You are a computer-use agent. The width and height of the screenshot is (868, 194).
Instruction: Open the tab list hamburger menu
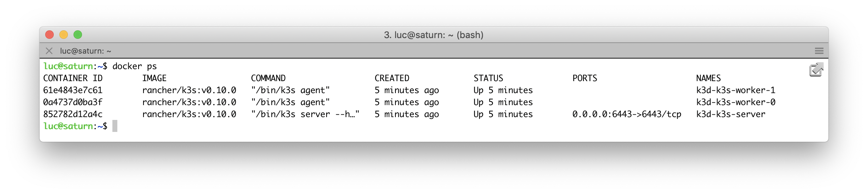[819, 51]
